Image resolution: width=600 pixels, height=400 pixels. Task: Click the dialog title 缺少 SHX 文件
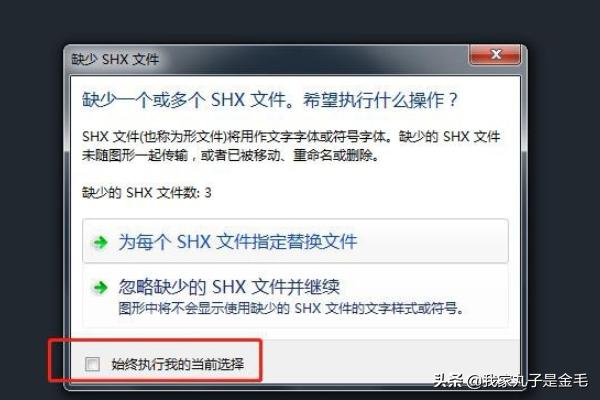point(115,59)
